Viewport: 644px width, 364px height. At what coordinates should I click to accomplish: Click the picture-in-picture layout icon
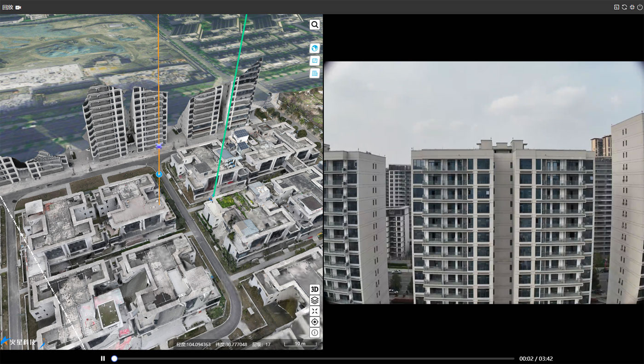(616, 7)
